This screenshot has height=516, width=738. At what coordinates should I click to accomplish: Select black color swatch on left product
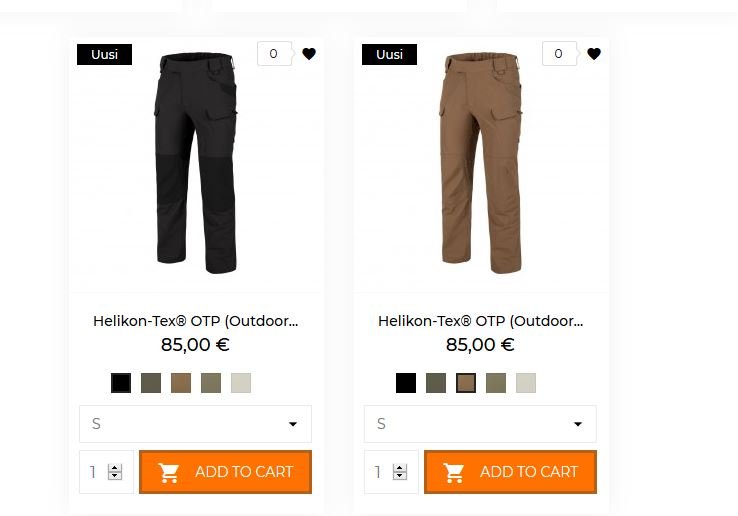[121, 383]
